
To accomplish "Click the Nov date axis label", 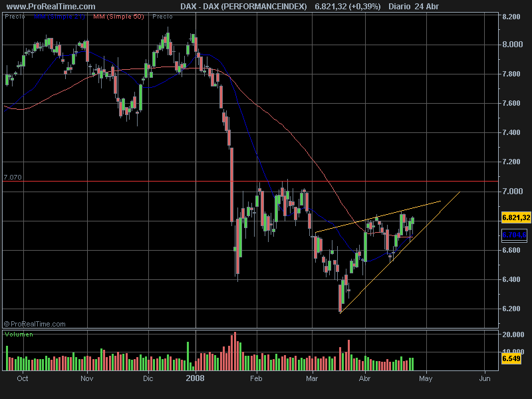I will click(87, 378).
